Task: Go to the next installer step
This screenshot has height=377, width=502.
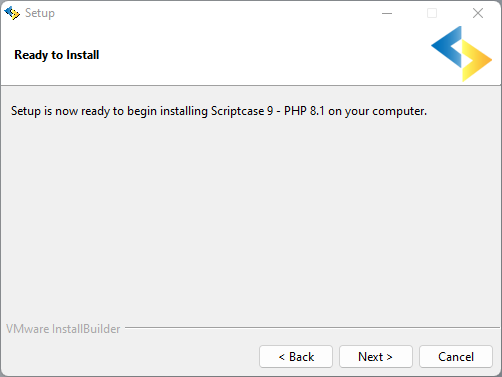Action: (376, 357)
